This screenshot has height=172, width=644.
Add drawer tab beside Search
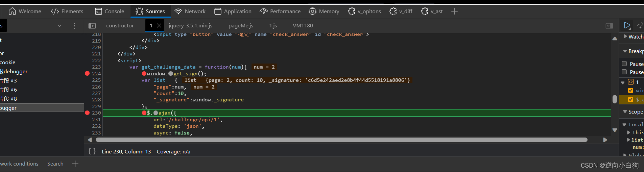(75, 164)
